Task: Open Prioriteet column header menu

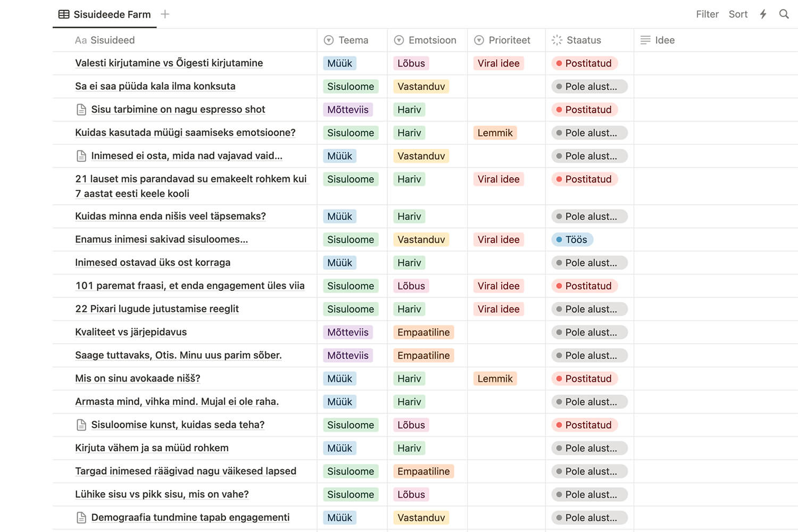Action: (506, 40)
